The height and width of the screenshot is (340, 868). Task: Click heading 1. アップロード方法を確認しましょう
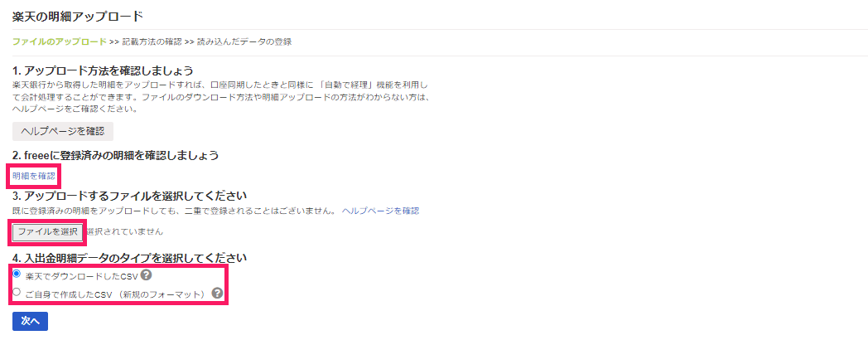(x=103, y=71)
